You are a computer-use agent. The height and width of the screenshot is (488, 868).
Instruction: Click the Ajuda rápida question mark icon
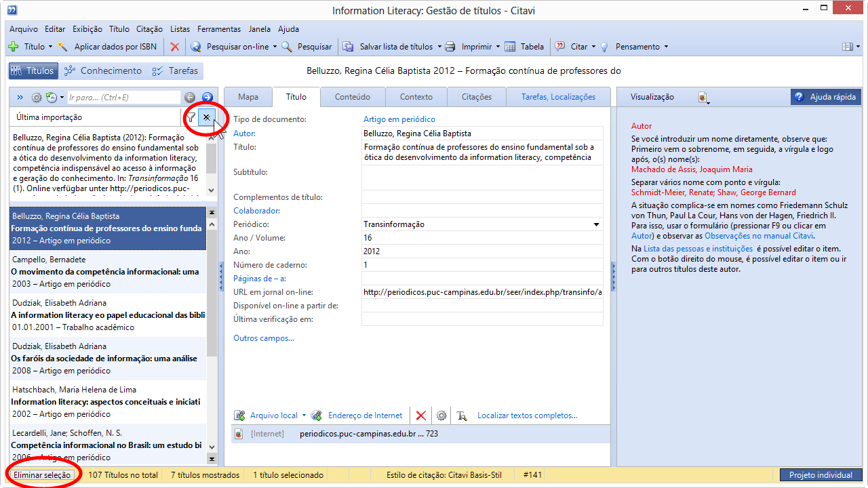(x=799, y=97)
